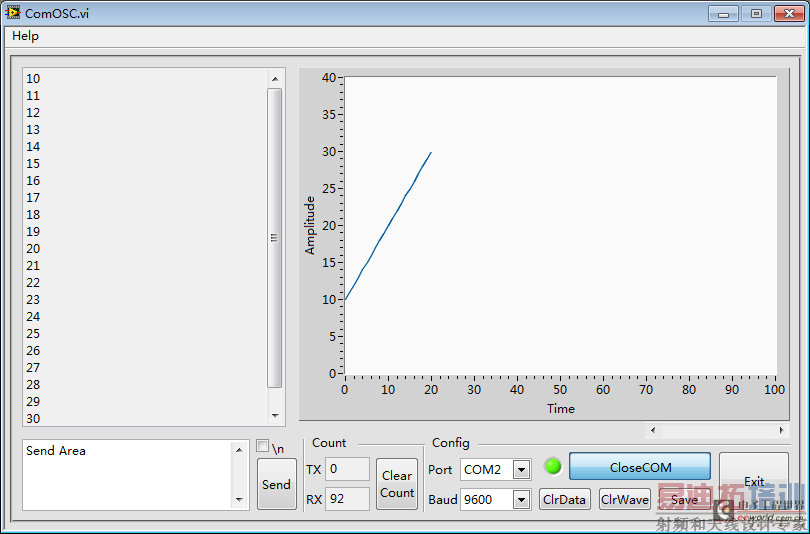The width and height of the screenshot is (810, 534).
Task: Click the Save button
Action: click(x=684, y=499)
